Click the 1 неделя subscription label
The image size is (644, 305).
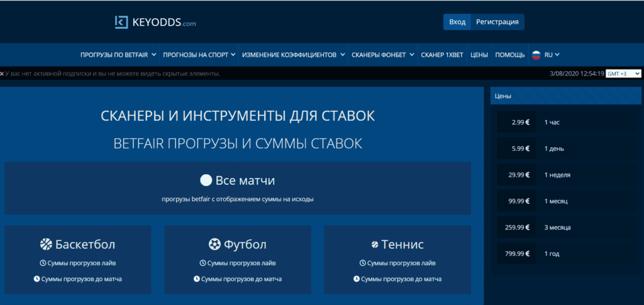point(557,175)
